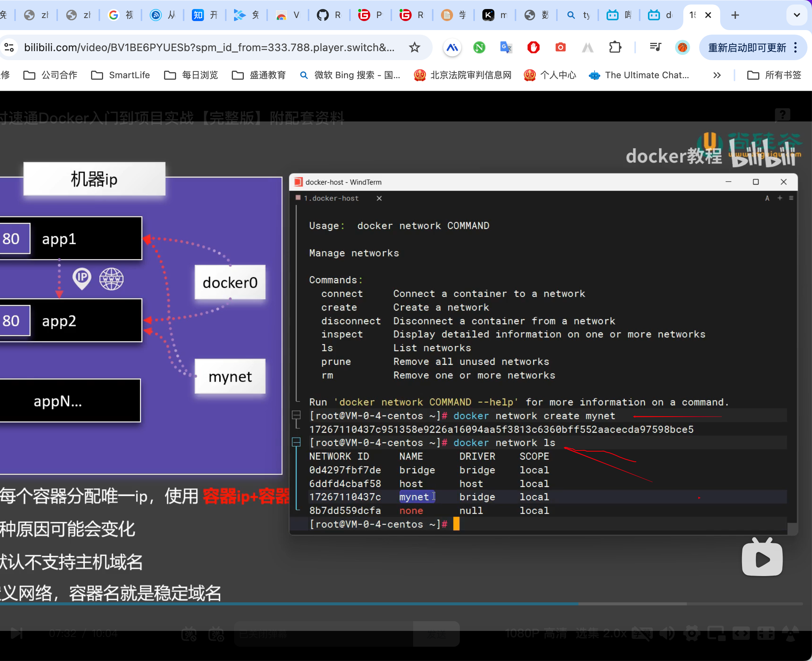Click the picture-in-picture player icon
This screenshot has height=661, width=812.
click(x=716, y=634)
